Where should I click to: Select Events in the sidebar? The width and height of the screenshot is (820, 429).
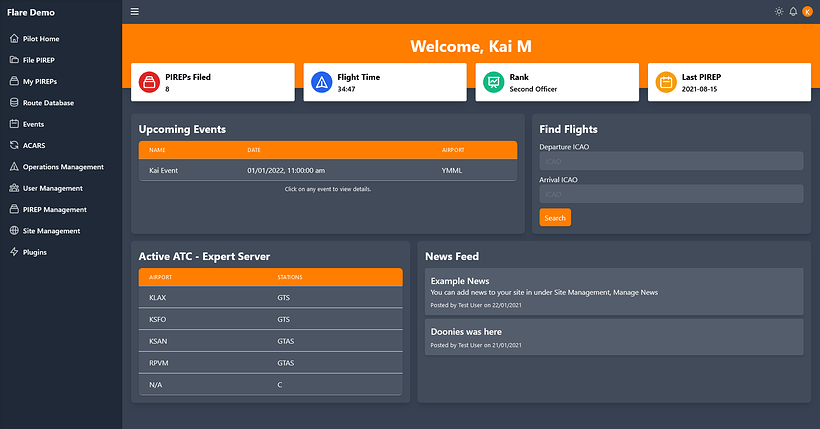(x=33, y=125)
